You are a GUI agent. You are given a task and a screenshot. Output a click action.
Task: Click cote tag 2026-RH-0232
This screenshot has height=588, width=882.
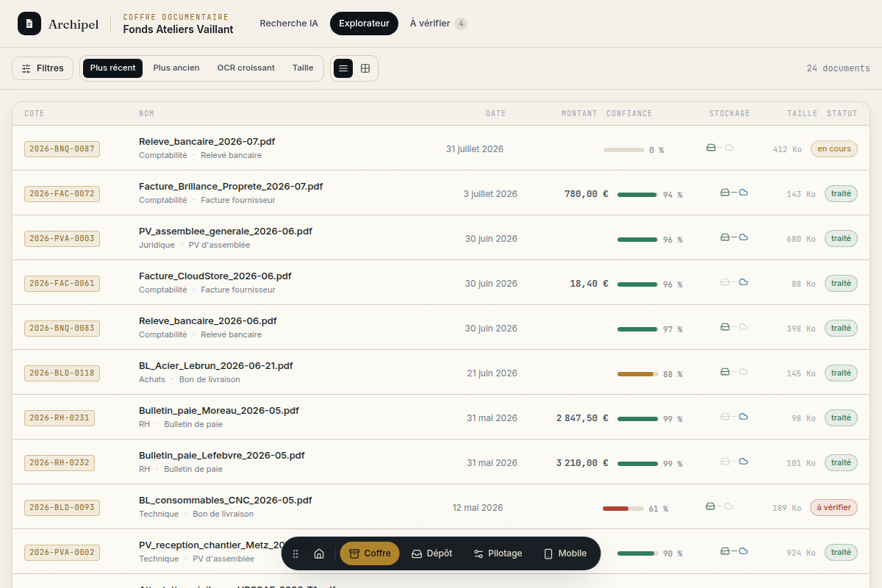pyautogui.click(x=60, y=463)
